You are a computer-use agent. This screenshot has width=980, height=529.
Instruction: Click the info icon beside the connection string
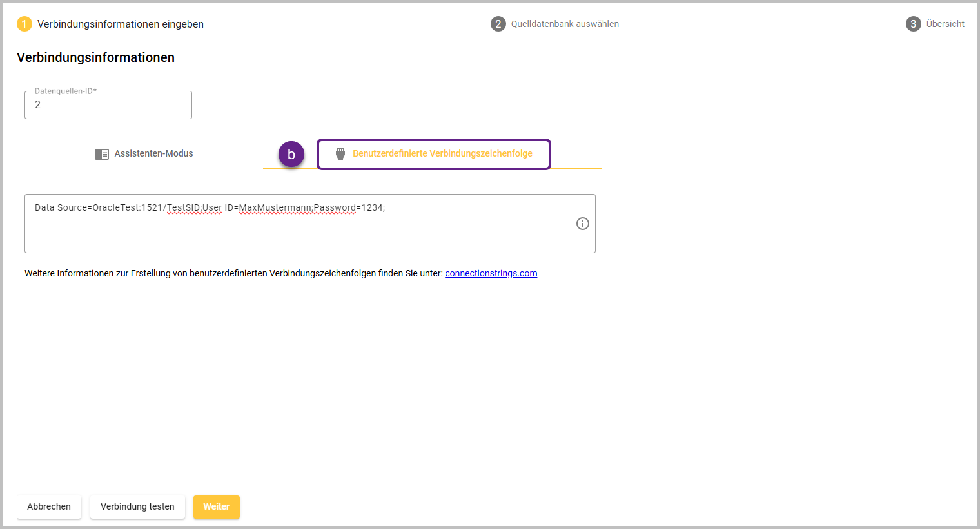(582, 224)
